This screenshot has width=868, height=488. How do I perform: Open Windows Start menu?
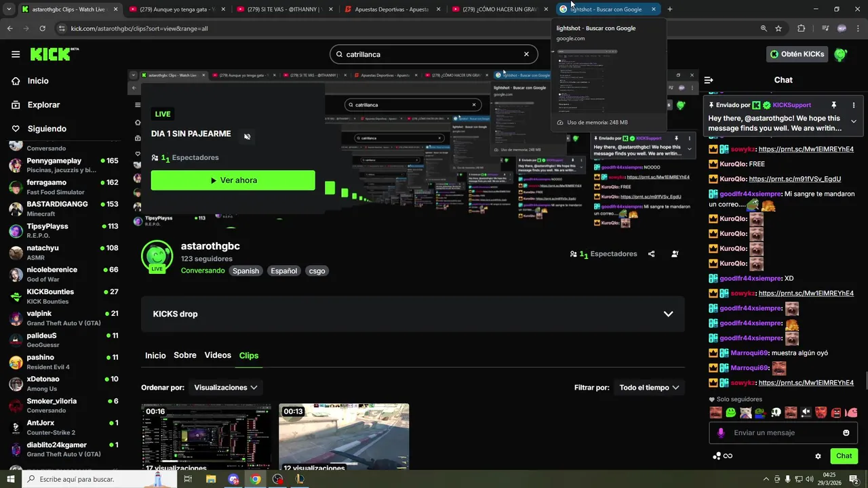click(10, 479)
